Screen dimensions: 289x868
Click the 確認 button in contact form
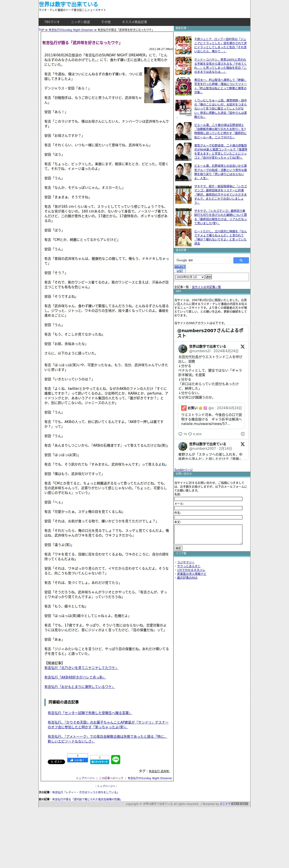178,548
